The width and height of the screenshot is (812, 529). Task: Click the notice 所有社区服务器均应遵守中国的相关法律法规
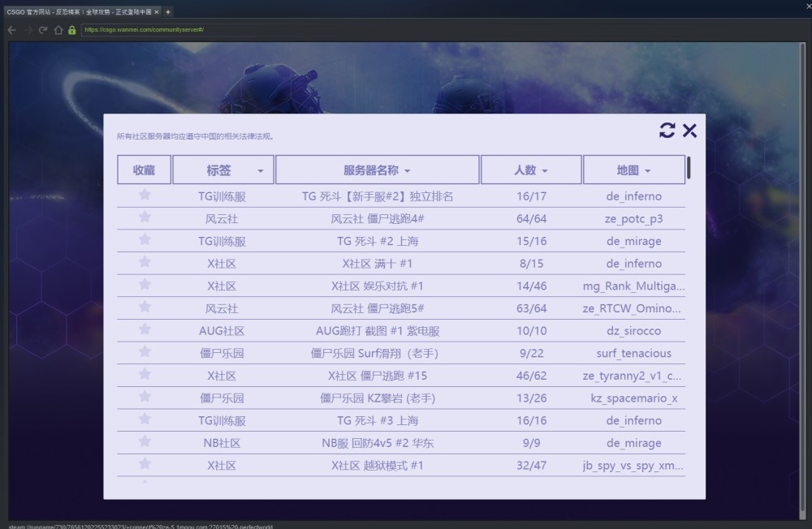tap(195, 136)
